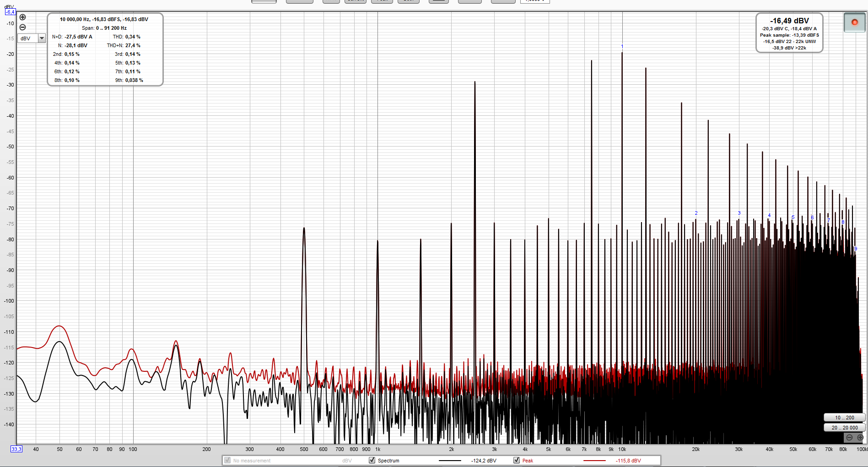Toggle the Peak trace checkbox
The width and height of the screenshot is (868, 467).
(517, 460)
